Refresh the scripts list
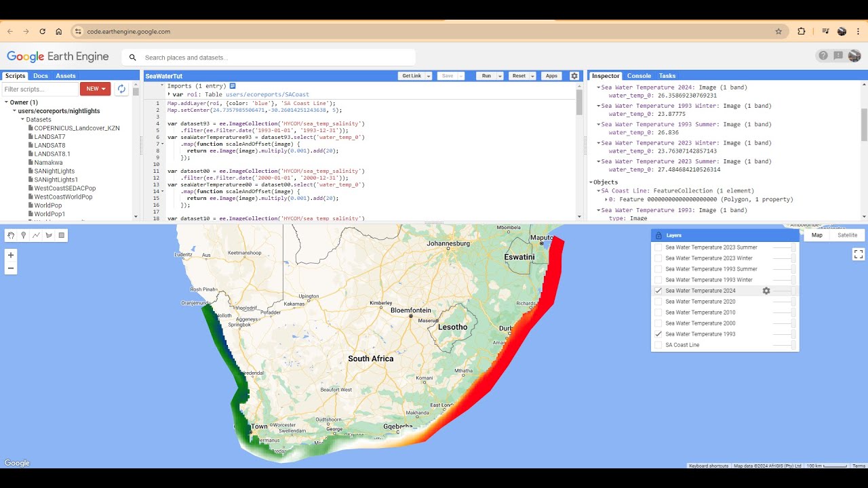Image resolution: width=868 pixels, height=488 pixels. [121, 89]
